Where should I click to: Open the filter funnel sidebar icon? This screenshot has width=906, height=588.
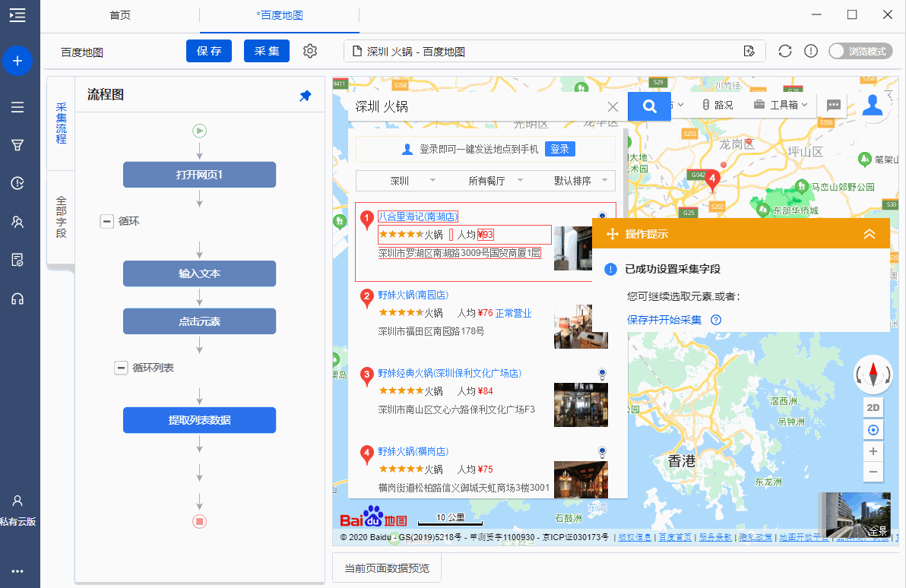coord(17,145)
